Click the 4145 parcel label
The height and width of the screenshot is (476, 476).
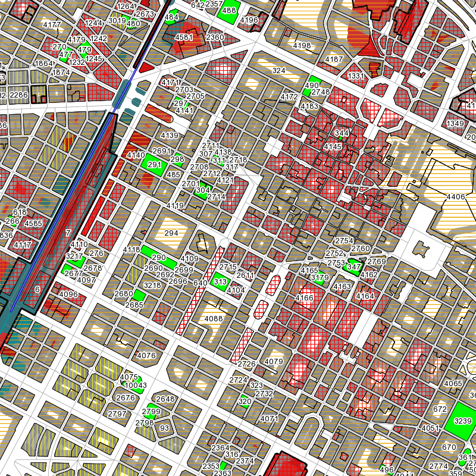[333, 147]
